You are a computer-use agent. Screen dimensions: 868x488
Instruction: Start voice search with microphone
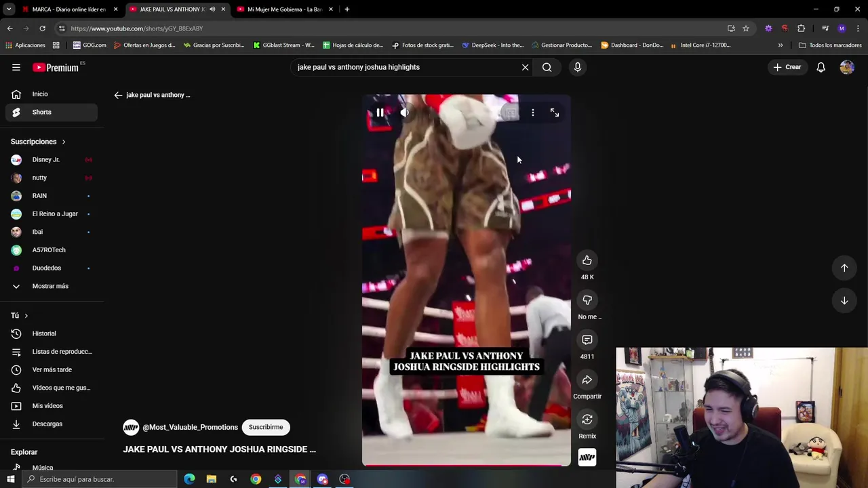[x=578, y=67]
